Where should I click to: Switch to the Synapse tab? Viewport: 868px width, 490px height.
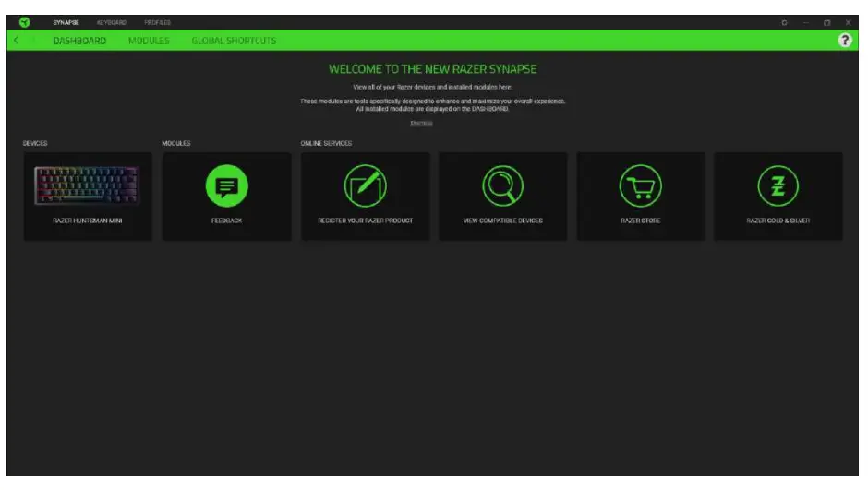click(66, 23)
